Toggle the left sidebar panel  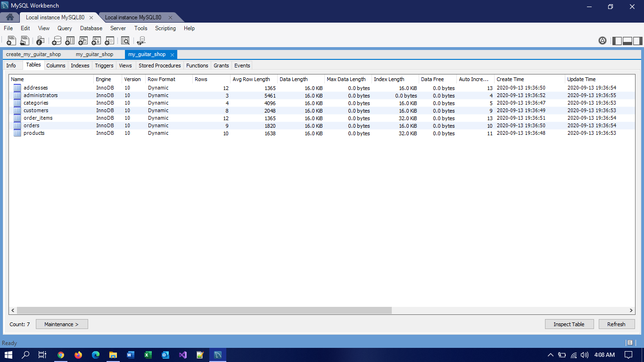click(617, 41)
